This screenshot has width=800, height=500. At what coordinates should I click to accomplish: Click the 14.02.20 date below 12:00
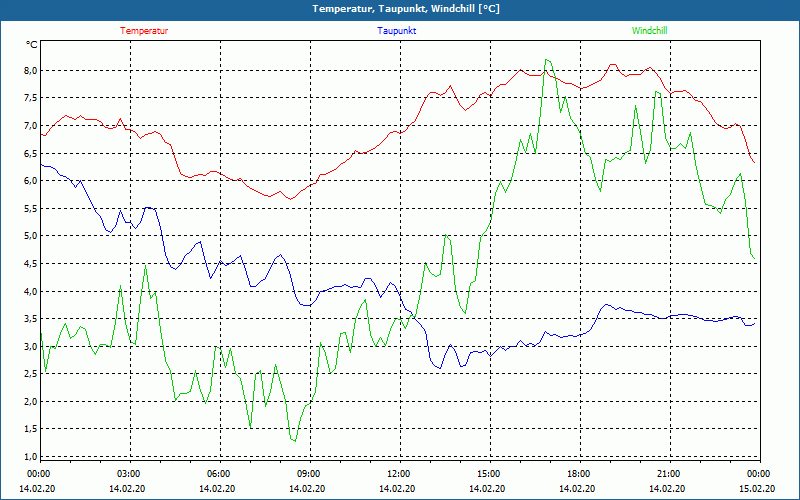397,488
